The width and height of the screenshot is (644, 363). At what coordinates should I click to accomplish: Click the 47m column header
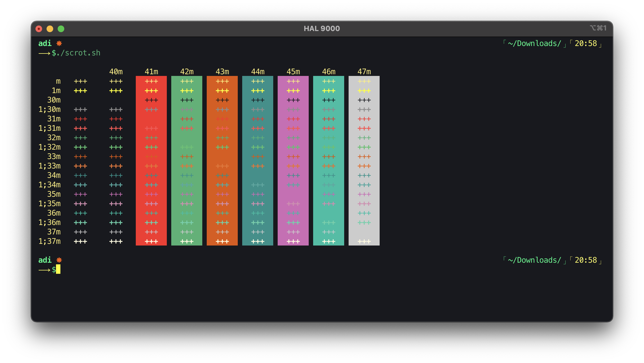[x=364, y=72]
